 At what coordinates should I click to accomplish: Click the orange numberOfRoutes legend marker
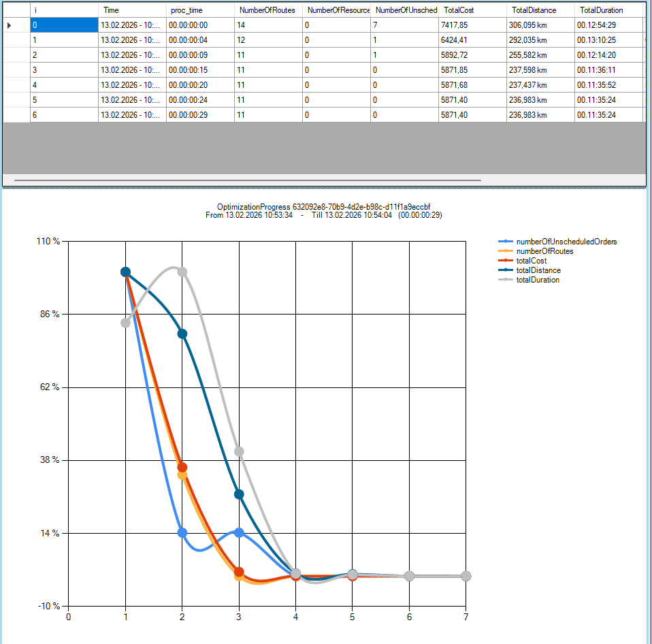point(506,251)
